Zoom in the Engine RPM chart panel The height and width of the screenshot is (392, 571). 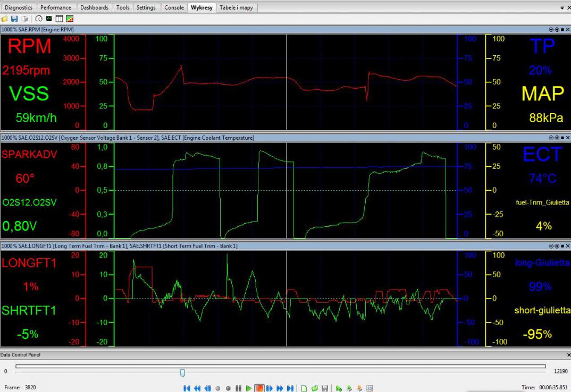click(557, 30)
